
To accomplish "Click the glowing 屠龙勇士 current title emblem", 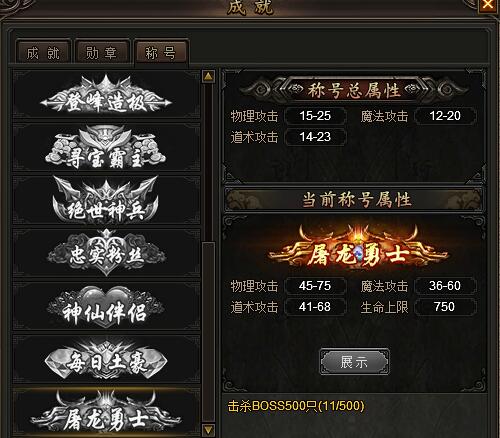I will (358, 248).
